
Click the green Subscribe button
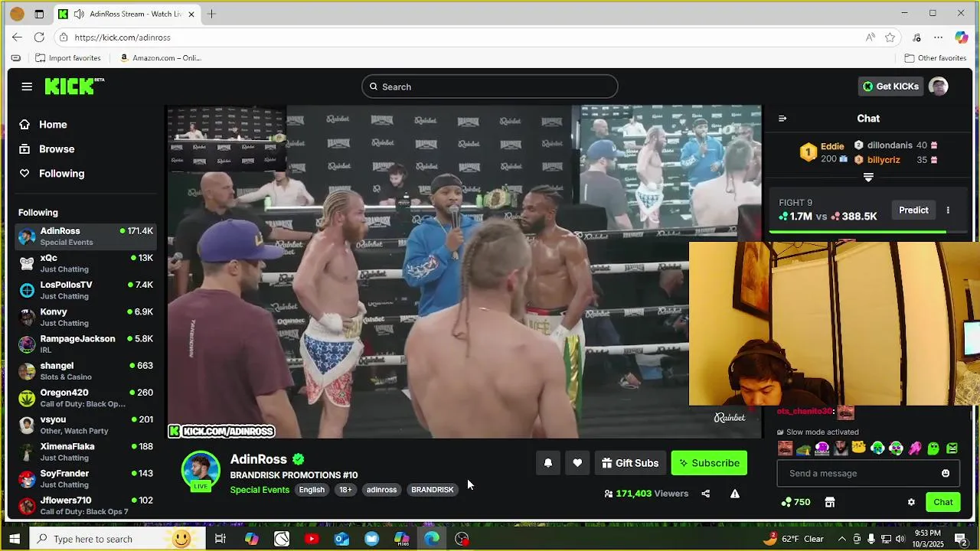click(709, 463)
